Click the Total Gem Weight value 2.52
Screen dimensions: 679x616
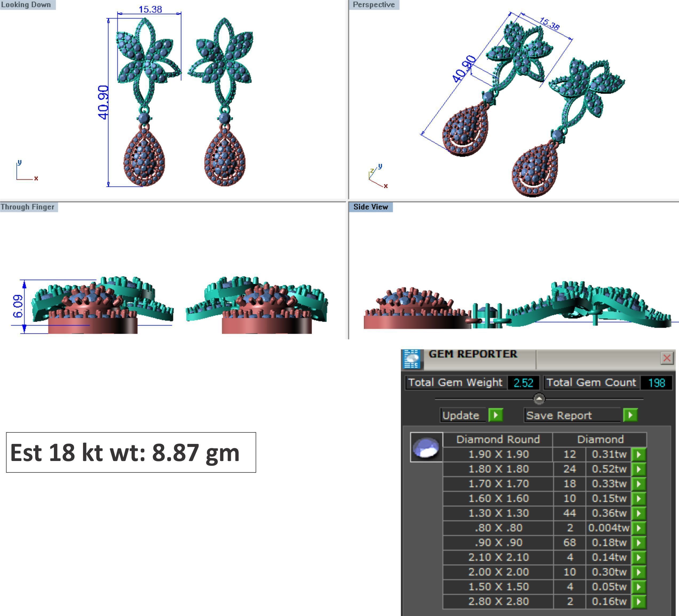[523, 383]
